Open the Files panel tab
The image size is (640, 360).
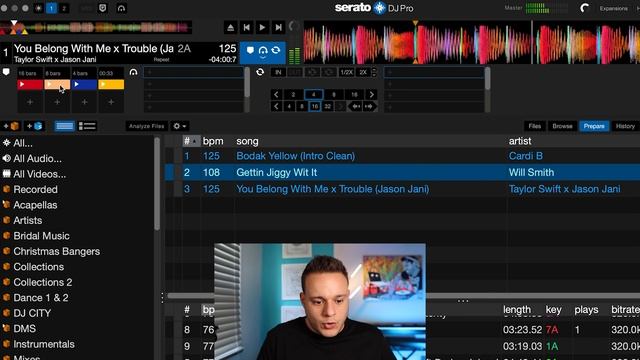[x=535, y=126]
